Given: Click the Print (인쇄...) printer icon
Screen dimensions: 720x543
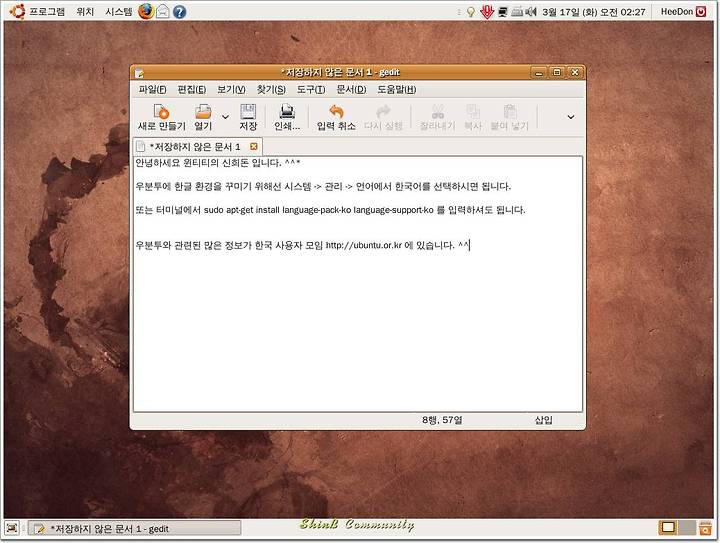Looking at the screenshot, I should click(x=287, y=112).
